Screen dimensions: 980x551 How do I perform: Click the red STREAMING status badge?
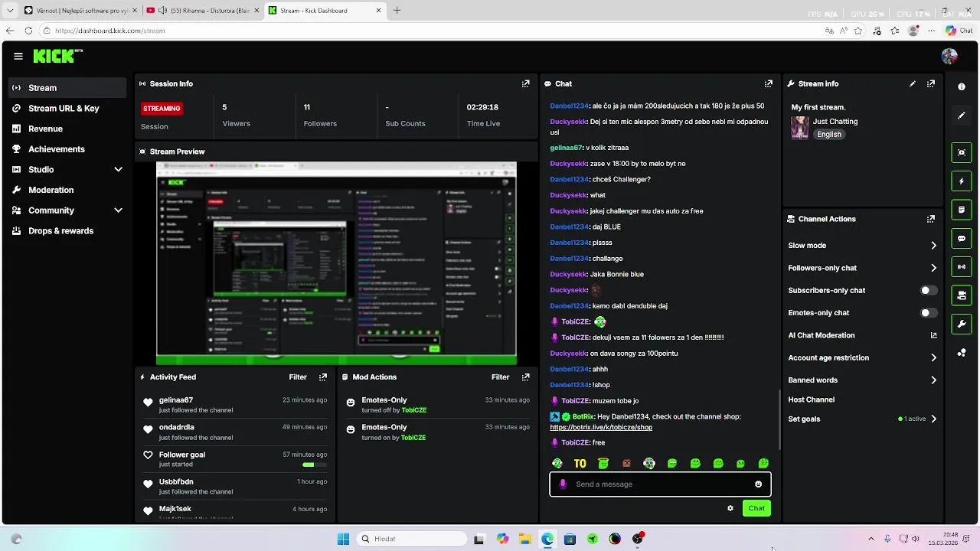click(x=162, y=109)
